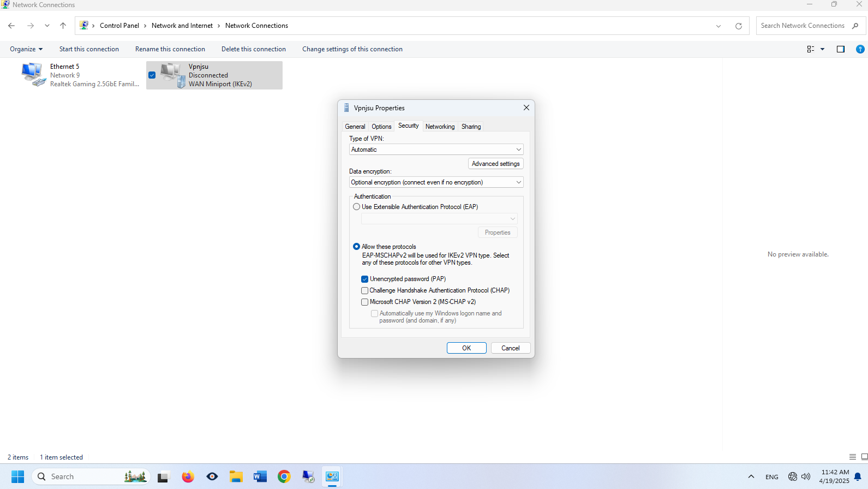
Task: Expand the Type of VPN dropdown
Action: 436,150
